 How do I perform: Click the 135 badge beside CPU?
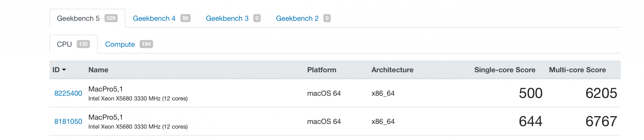tap(83, 44)
